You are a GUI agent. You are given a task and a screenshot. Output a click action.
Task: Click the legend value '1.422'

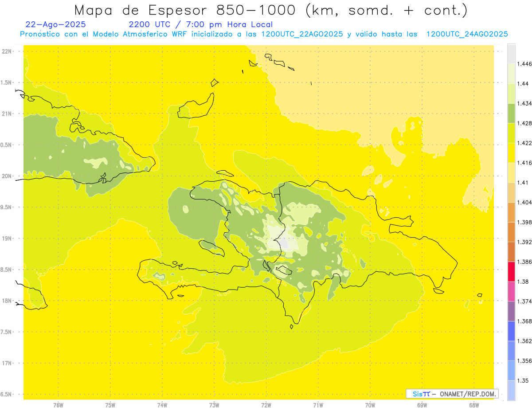(524, 143)
